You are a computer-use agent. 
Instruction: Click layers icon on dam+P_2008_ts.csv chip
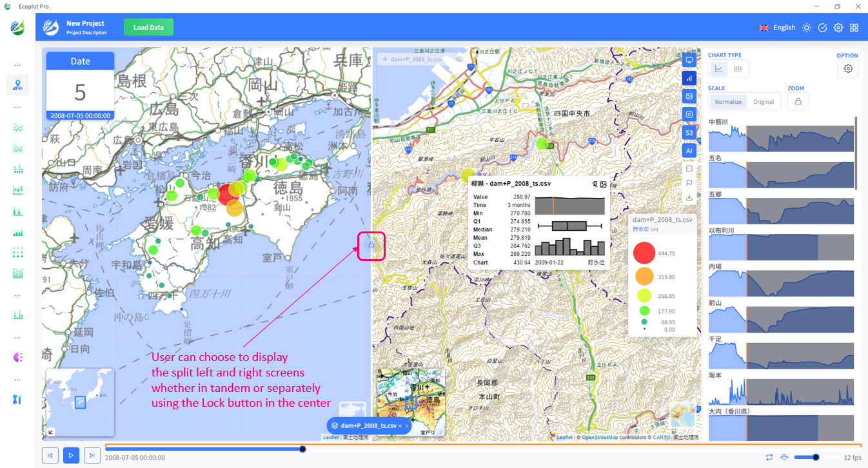pyautogui.click(x=335, y=426)
